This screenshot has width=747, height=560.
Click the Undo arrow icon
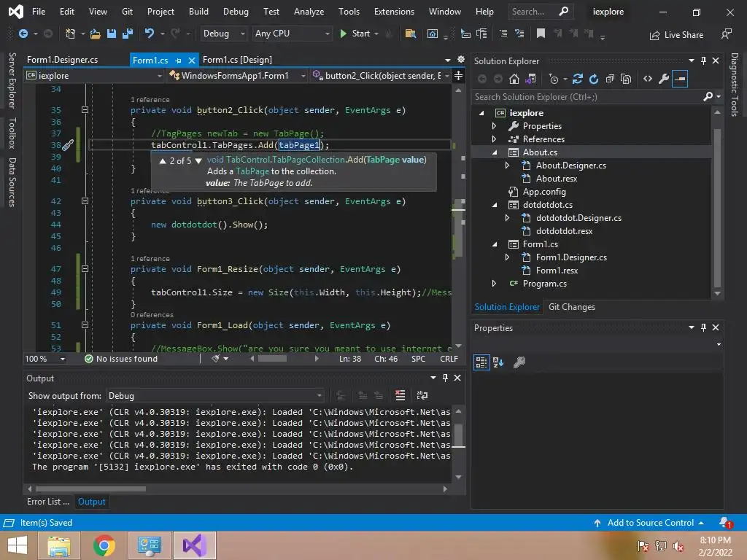coord(150,34)
